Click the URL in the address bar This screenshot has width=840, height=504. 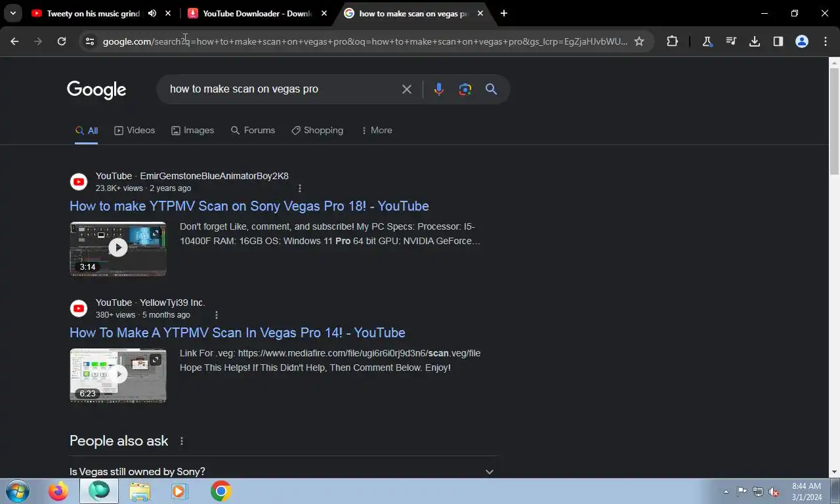[x=365, y=41]
